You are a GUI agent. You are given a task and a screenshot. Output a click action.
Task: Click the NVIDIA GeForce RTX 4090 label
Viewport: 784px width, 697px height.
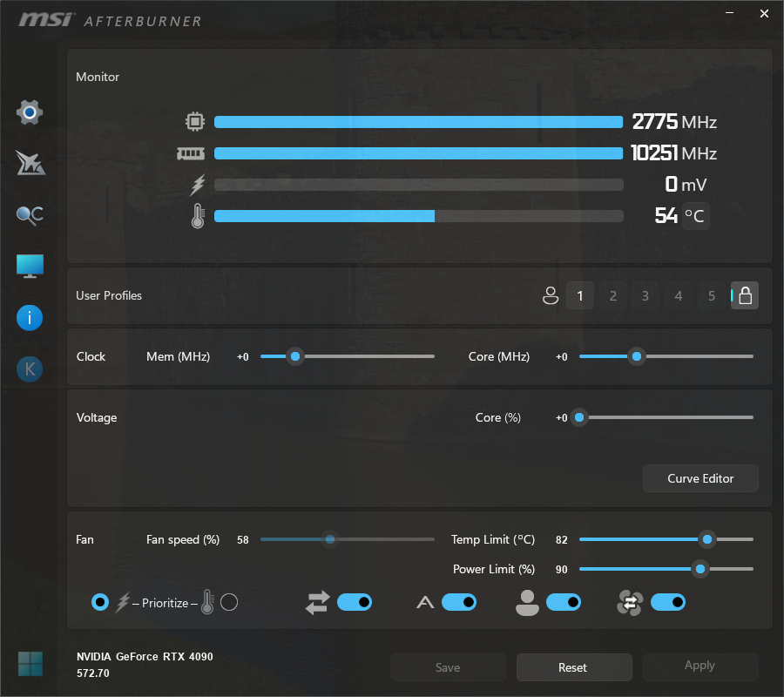[145, 657]
